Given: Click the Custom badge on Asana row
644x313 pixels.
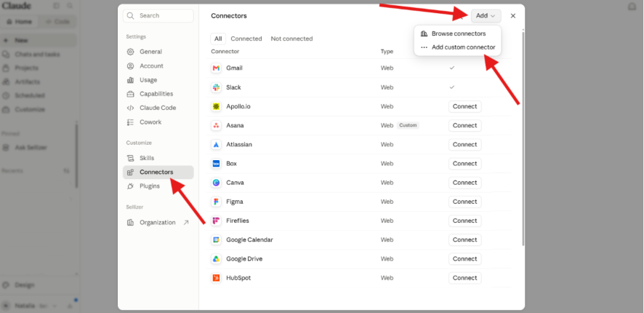Looking at the screenshot, I should click(408, 125).
